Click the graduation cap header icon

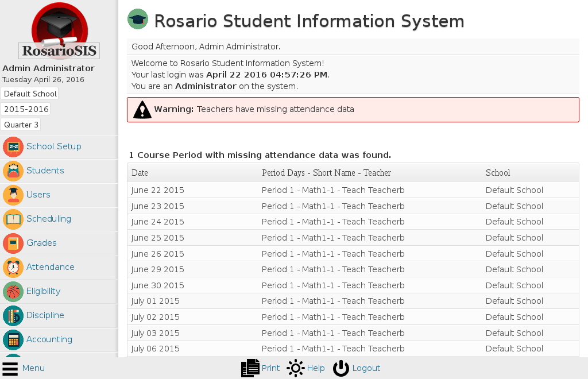point(138,19)
